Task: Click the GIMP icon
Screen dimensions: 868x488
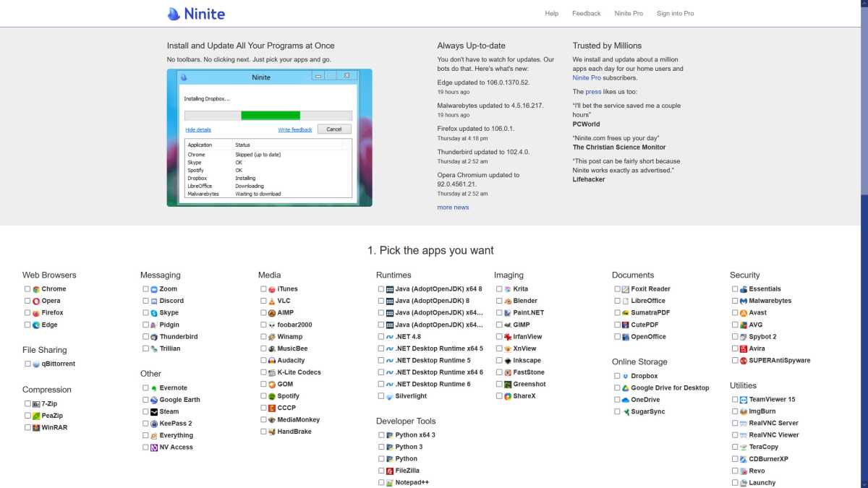Action: [508, 325]
